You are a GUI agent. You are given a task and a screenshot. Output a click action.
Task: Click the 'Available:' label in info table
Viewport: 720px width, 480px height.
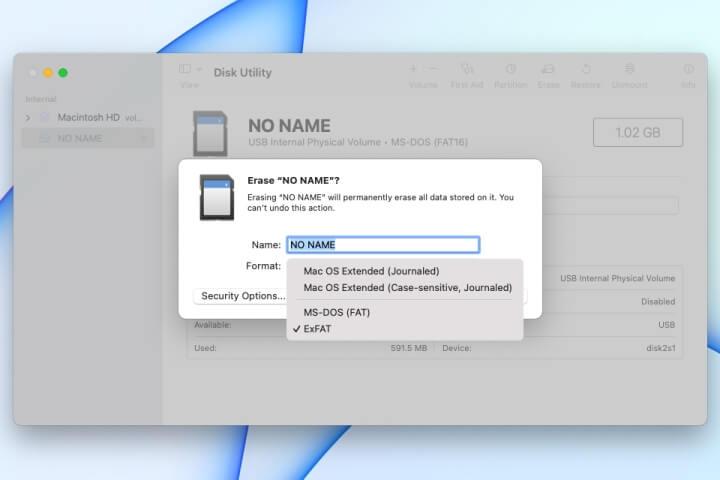pos(213,325)
